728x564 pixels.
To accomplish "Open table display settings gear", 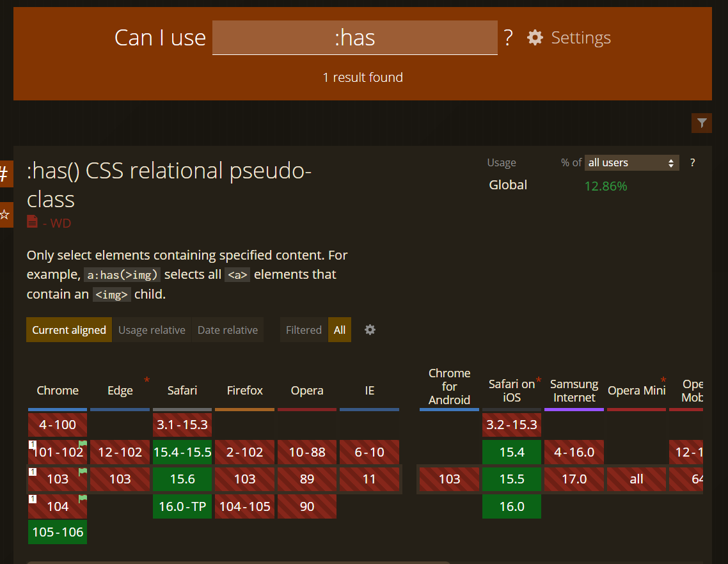I will (370, 329).
